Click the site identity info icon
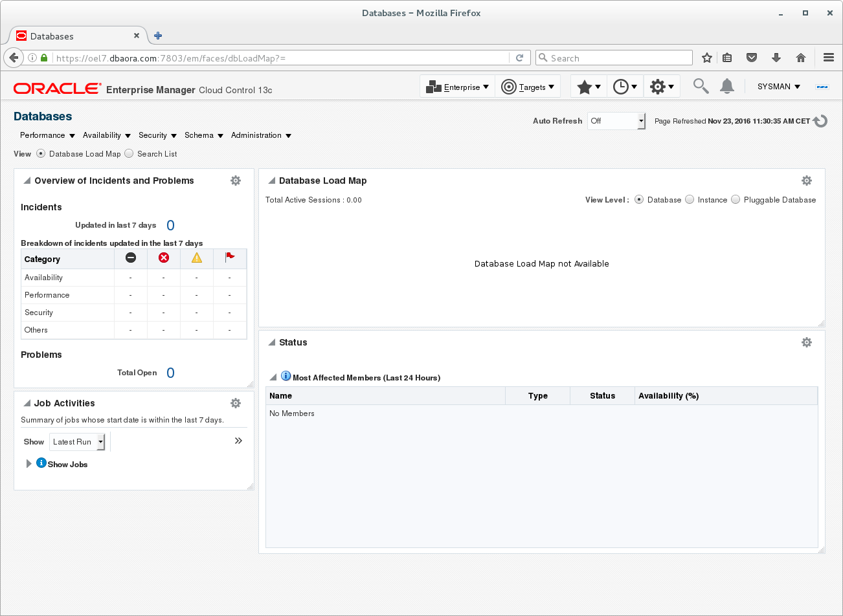 point(32,58)
